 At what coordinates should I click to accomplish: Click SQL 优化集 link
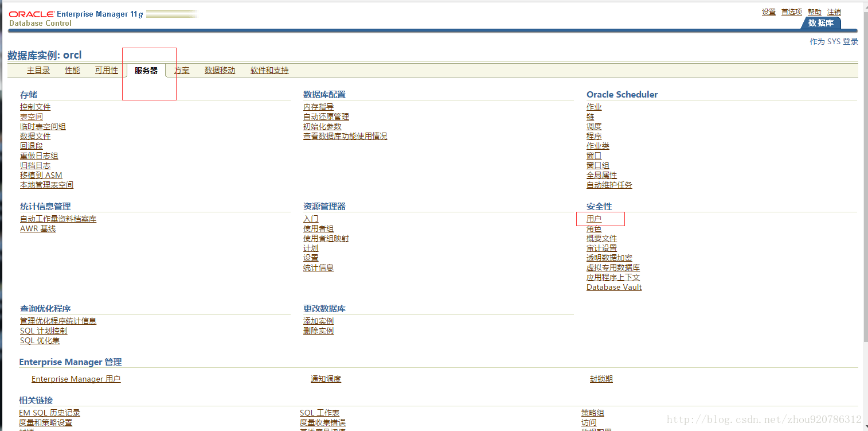pyautogui.click(x=40, y=341)
